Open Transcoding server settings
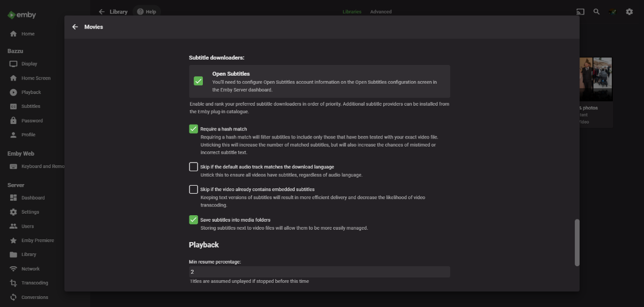Screen dimensions: 644x307 [34, 283]
